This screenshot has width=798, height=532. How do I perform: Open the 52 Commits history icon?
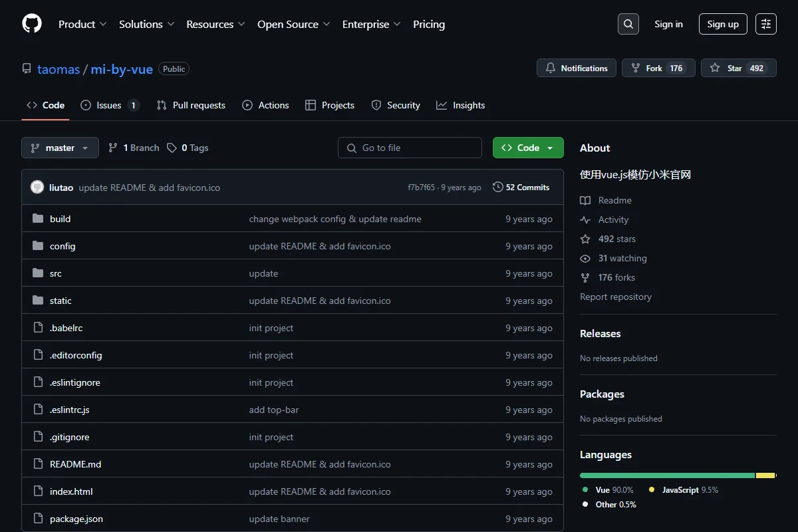(x=497, y=188)
